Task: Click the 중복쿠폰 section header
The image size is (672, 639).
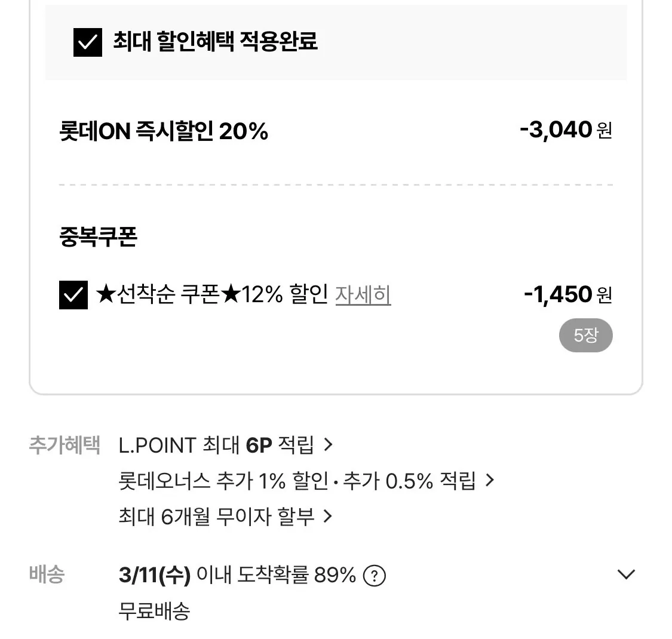Action: click(x=97, y=236)
